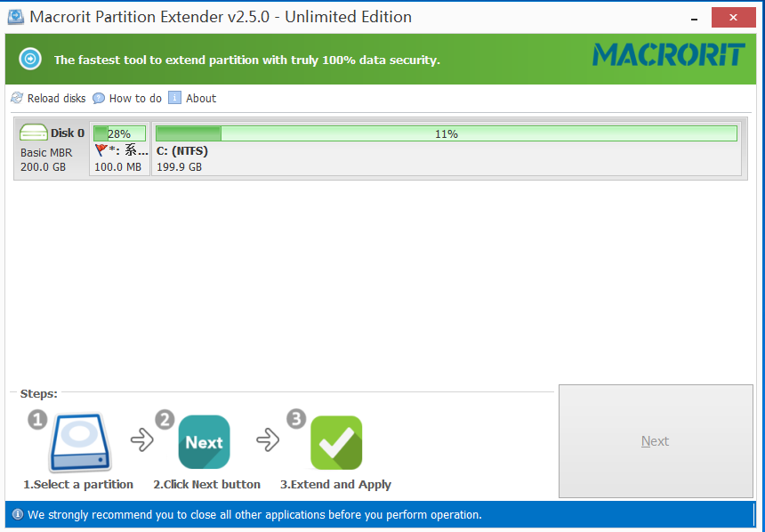Viewport: 765px width, 532px height.
Task: Click the 200.0 GB disk size text
Action: click(43, 167)
